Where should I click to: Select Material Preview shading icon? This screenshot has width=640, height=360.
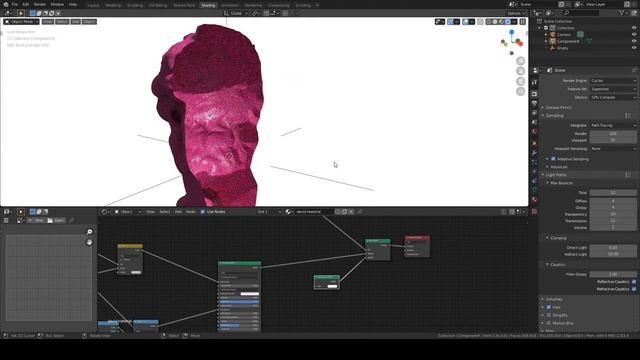pos(502,22)
